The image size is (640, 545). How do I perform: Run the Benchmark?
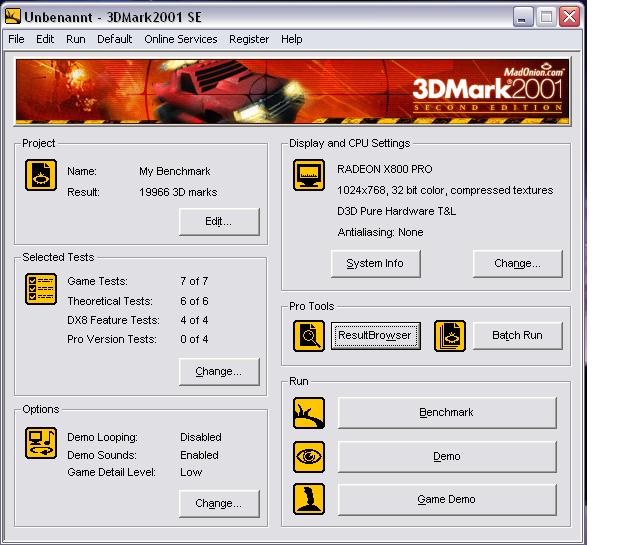447,413
